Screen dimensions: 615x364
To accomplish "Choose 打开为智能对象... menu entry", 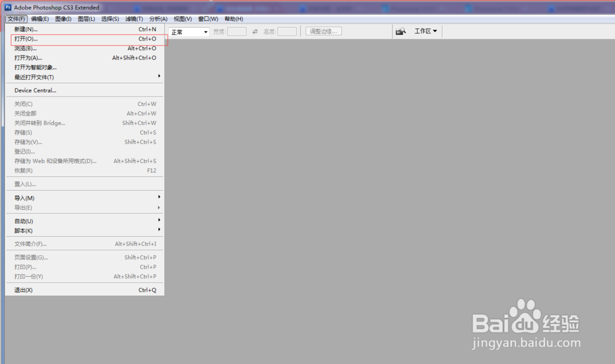I will click(x=85, y=68).
